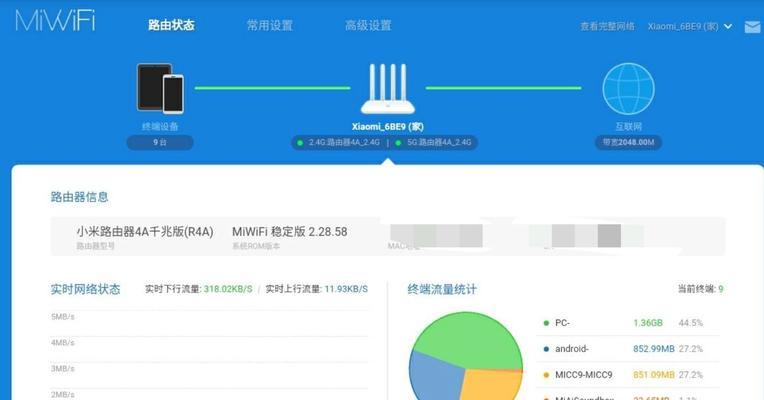Image resolution: width=764 pixels, height=400 pixels.
Task: Select the MICC9-MICC9 device row
Action: click(629, 375)
